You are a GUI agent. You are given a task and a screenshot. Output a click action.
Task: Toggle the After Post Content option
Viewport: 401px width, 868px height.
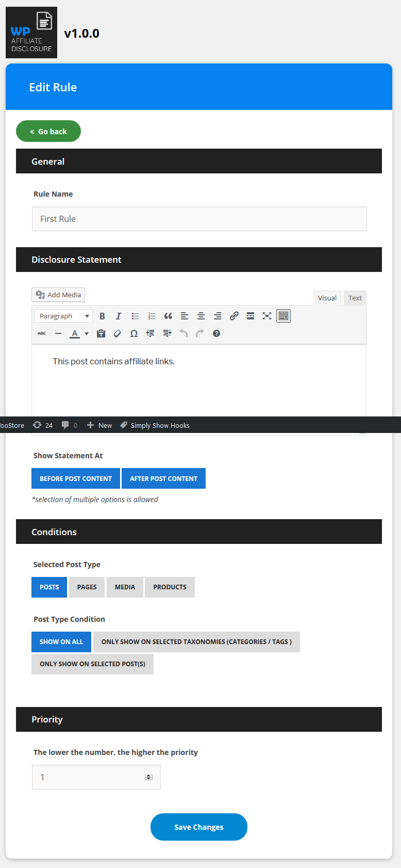[x=163, y=479]
